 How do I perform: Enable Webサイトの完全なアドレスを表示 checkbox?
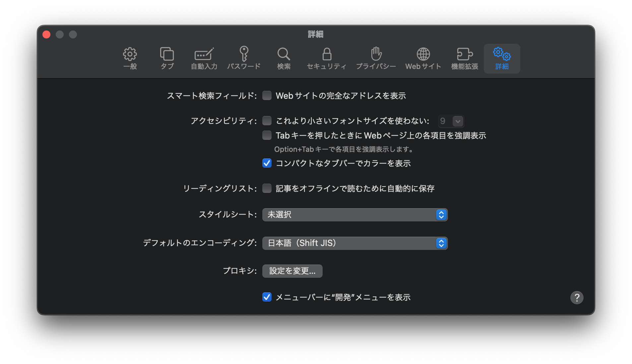267,96
